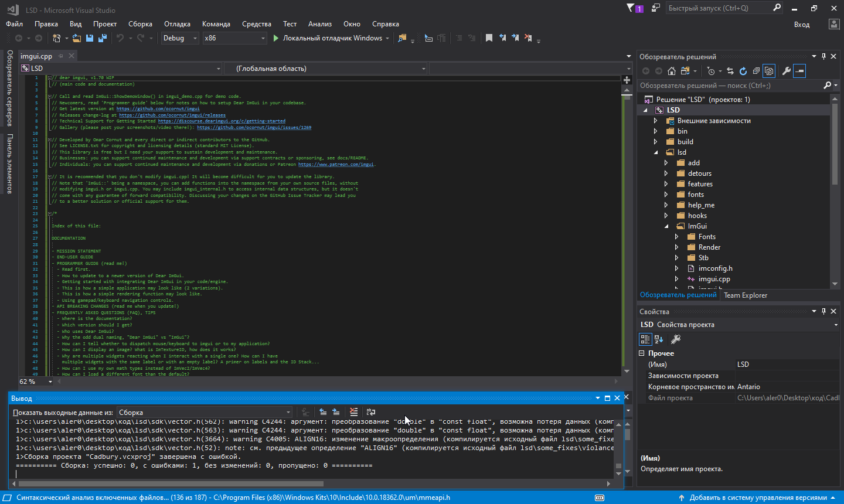Toggle Categorized view in Properties panel

click(x=645, y=339)
